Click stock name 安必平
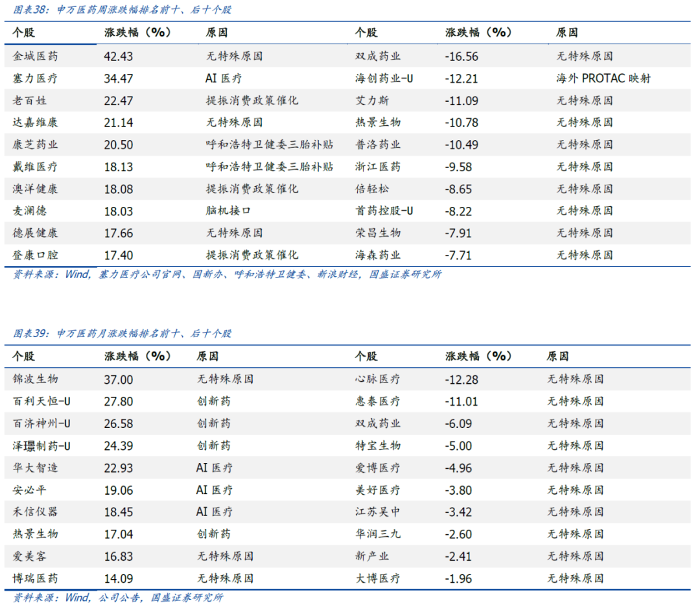Image resolution: width=700 pixels, height=614 pixels. point(29,490)
